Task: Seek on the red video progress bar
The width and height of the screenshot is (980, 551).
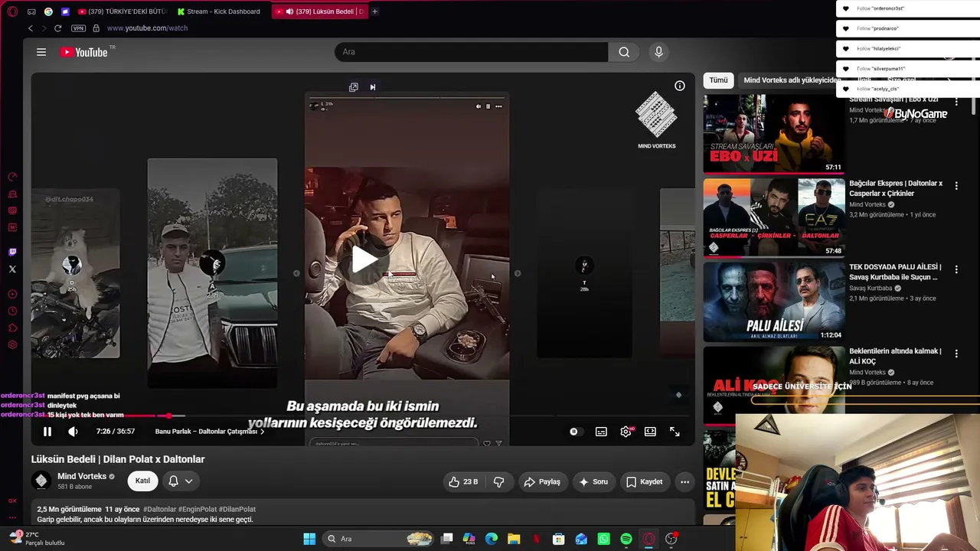Action: pos(363,416)
